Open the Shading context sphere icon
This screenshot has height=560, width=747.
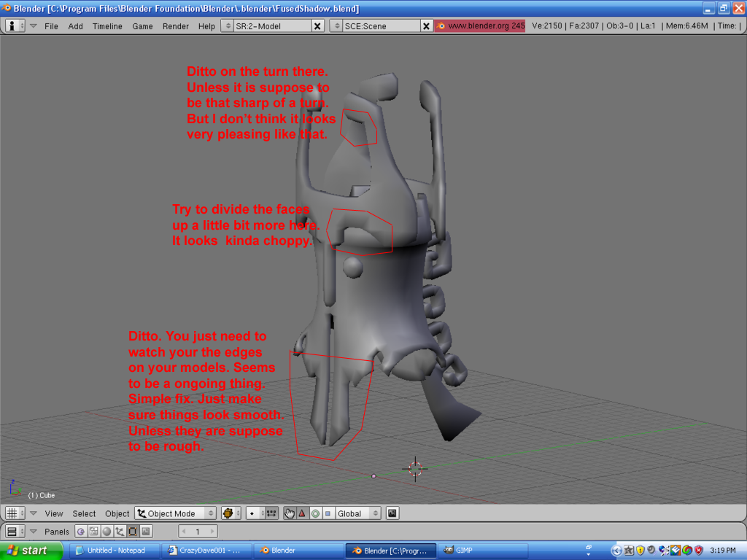tap(107, 532)
